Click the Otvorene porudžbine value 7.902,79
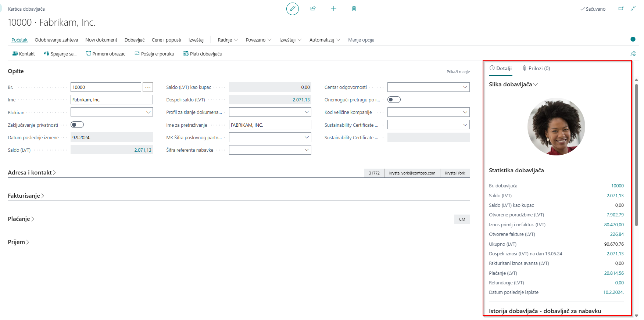 (615, 215)
